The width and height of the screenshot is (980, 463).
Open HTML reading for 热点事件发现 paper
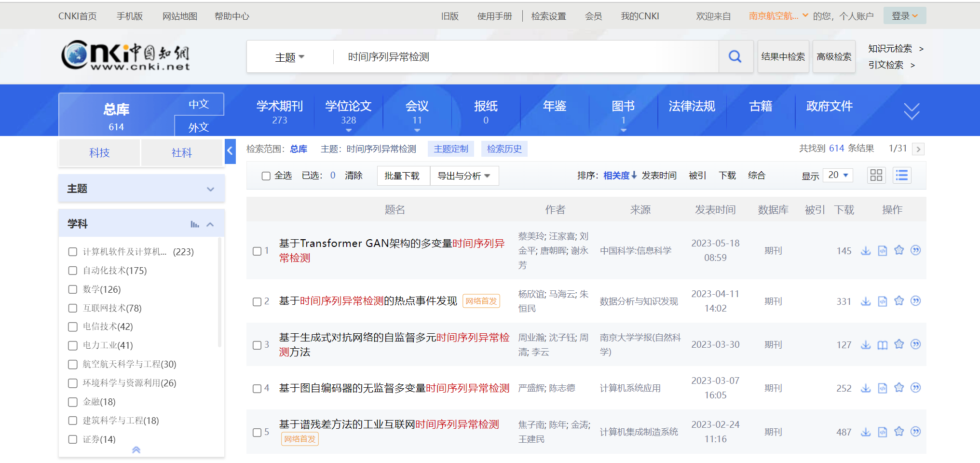pyautogui.click(x=882, y=301)
